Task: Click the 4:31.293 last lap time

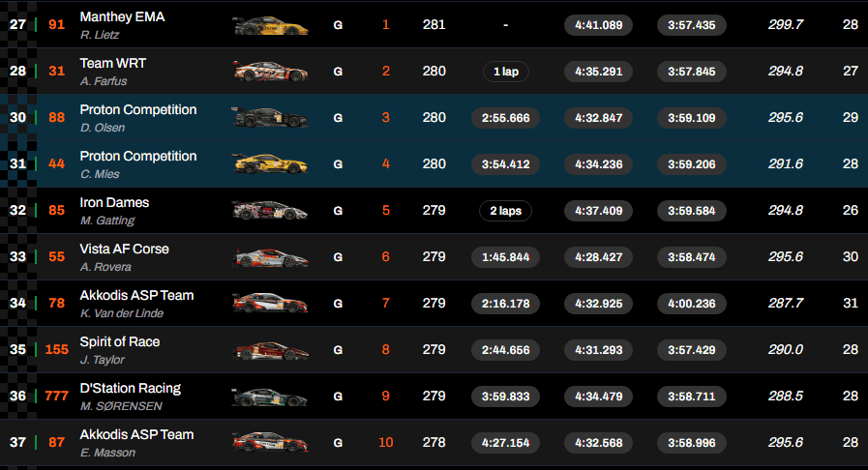Action: (598, 350)
